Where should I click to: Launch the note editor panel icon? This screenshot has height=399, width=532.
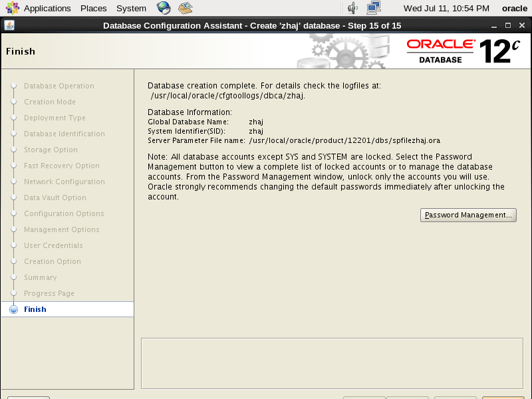click(x=186, y=8)
